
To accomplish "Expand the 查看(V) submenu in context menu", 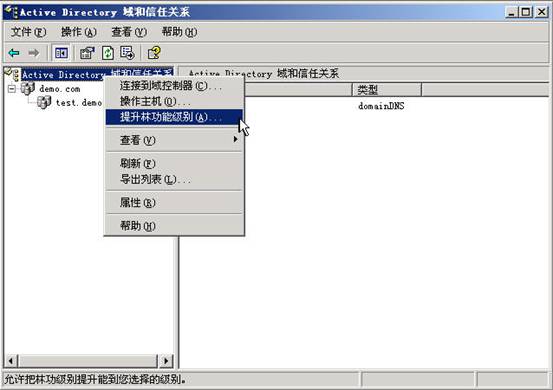I will [x=174, y=140].
